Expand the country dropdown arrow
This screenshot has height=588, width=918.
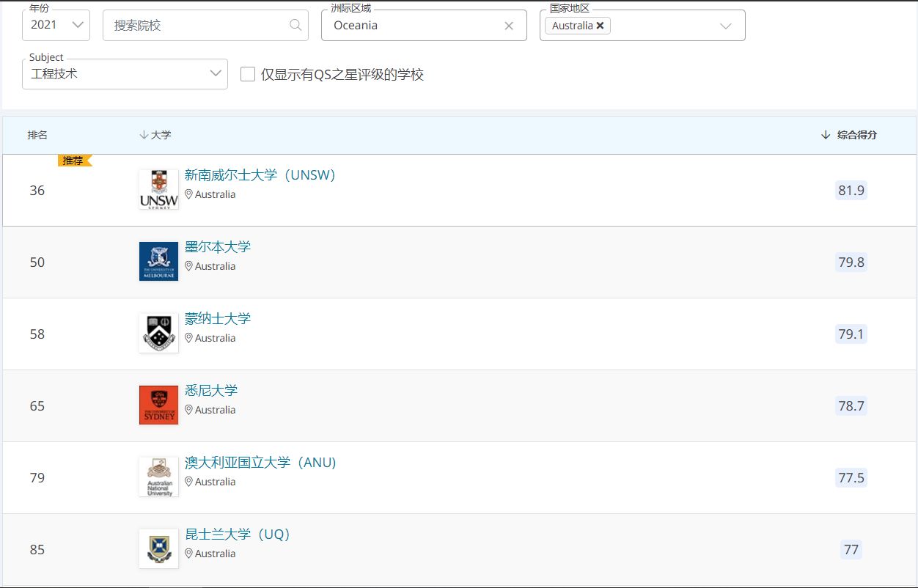(726, 26)
